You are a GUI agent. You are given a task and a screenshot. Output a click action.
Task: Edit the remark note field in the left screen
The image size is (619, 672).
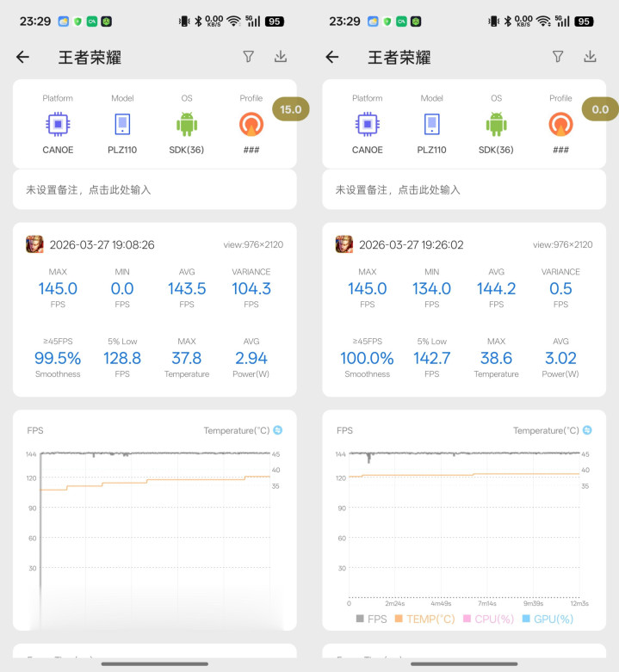155,190
